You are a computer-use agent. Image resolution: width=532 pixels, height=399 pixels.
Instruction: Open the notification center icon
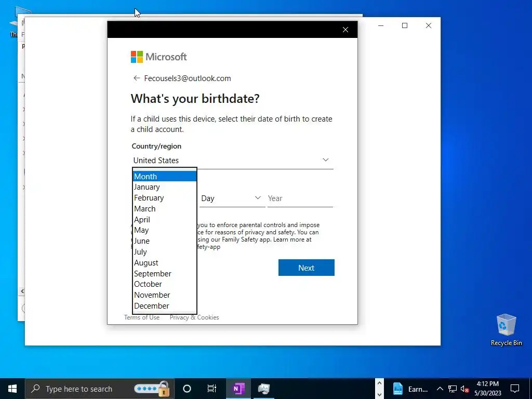click(515, 389)
